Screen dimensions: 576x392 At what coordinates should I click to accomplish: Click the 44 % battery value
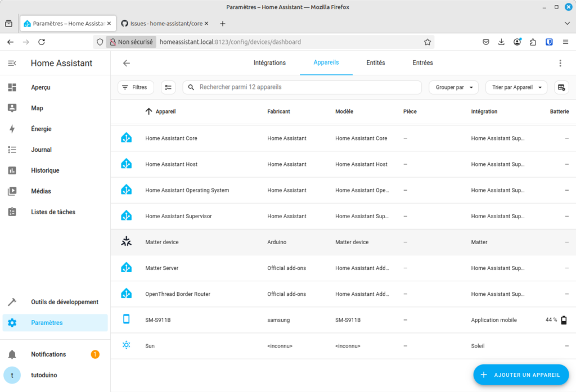(x=551, y=320)
